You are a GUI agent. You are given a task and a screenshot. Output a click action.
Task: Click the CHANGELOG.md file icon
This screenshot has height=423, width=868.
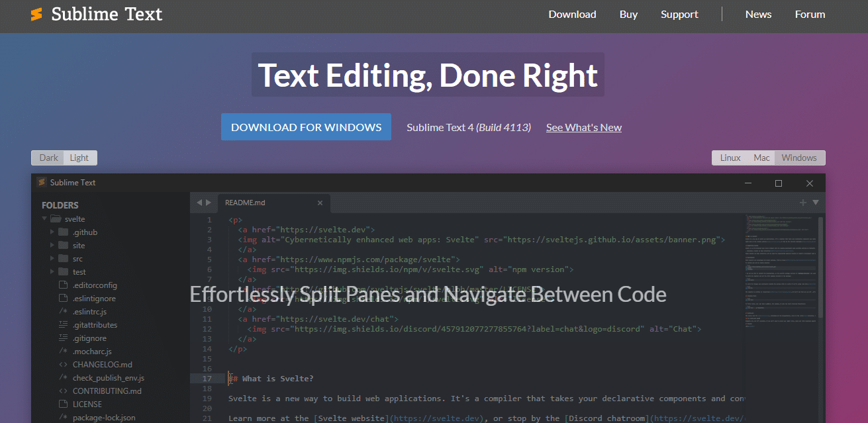[64, 364]
